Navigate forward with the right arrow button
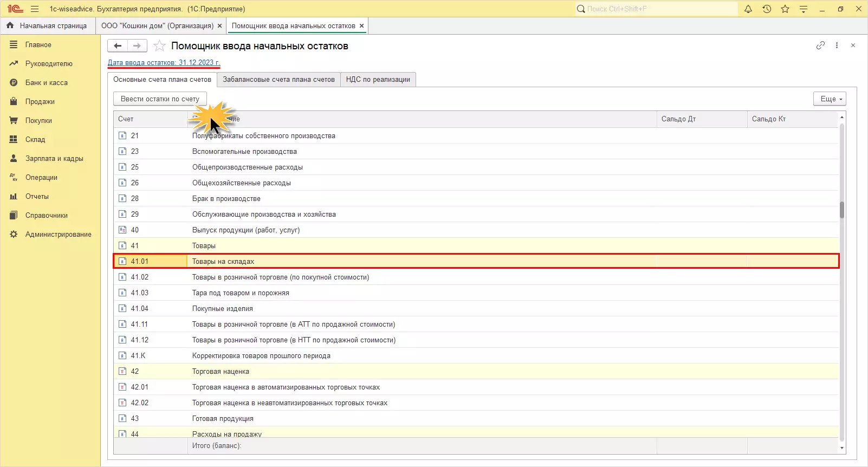 [137, 46]
